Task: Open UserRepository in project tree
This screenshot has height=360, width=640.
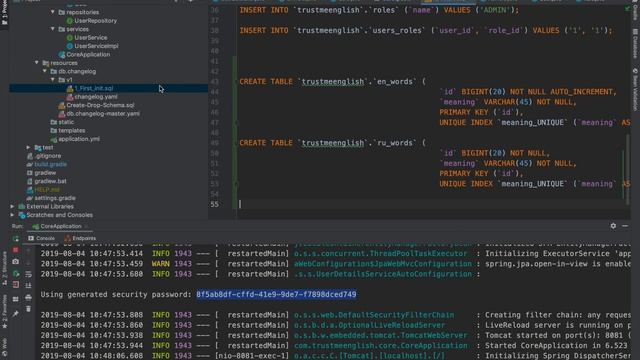Action: [x=92, y=20]
